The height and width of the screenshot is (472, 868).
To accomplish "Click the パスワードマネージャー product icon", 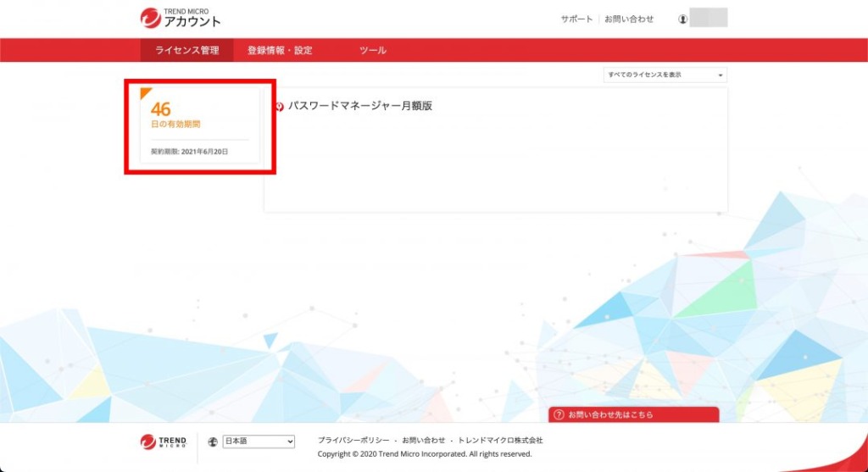I will pos(280,106).
